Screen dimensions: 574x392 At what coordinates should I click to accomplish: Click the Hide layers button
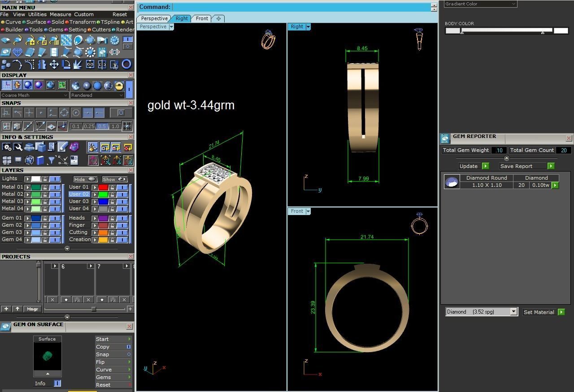pos(85,179)
